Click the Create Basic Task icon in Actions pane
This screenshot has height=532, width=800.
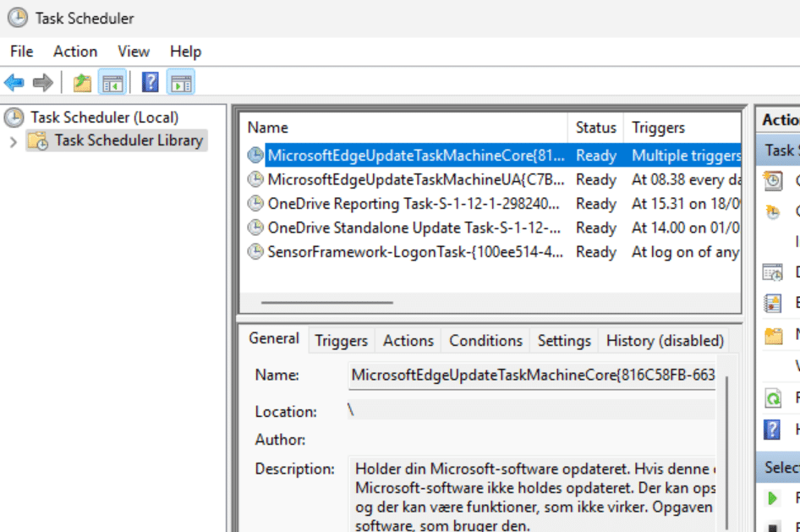(x=773, y=180)
